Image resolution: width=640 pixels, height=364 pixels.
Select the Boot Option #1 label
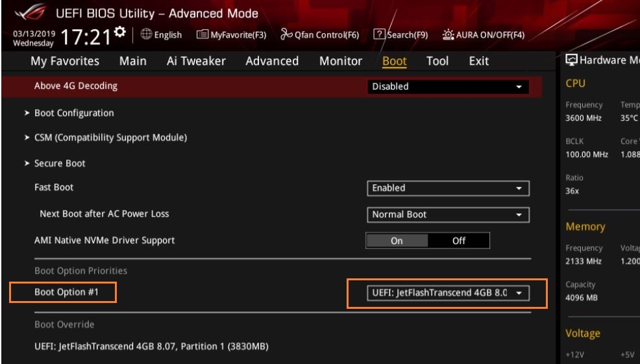[66, 292]
